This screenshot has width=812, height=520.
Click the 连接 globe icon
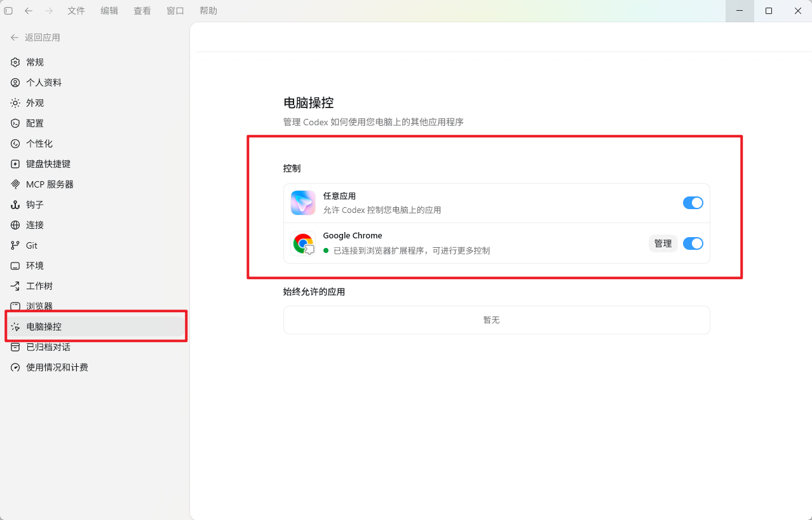point(15,225)
